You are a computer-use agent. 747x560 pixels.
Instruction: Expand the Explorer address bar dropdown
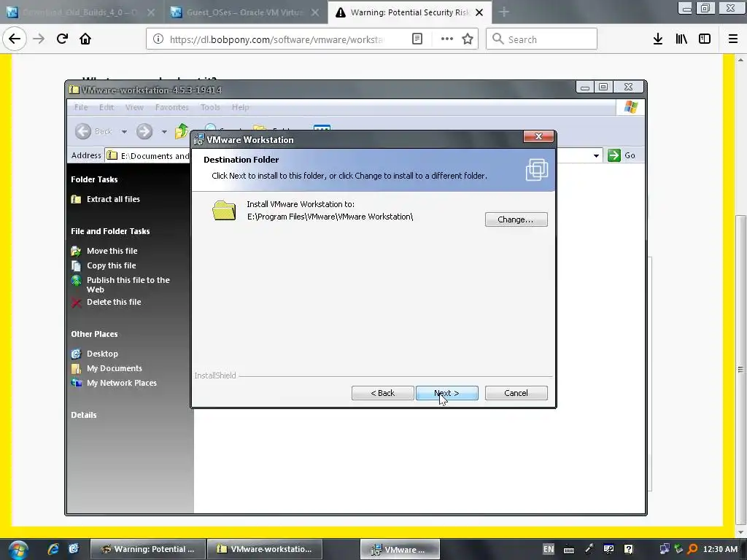coord(596,156)
